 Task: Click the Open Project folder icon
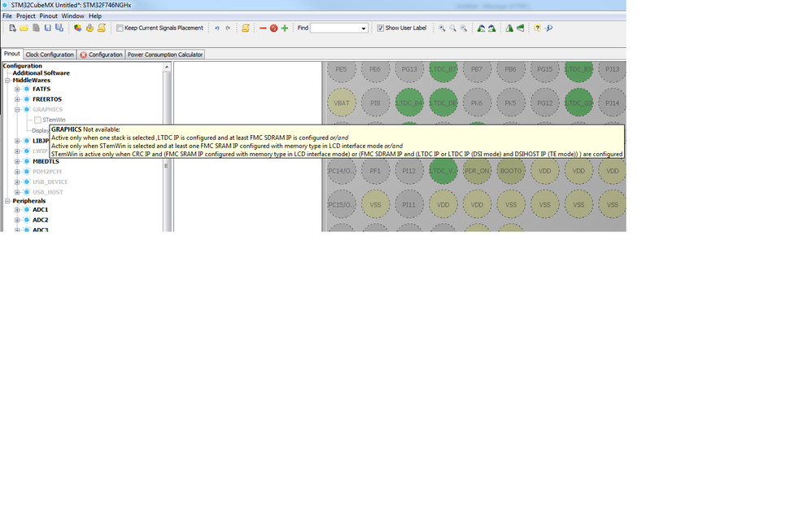(x=24, y=28)
